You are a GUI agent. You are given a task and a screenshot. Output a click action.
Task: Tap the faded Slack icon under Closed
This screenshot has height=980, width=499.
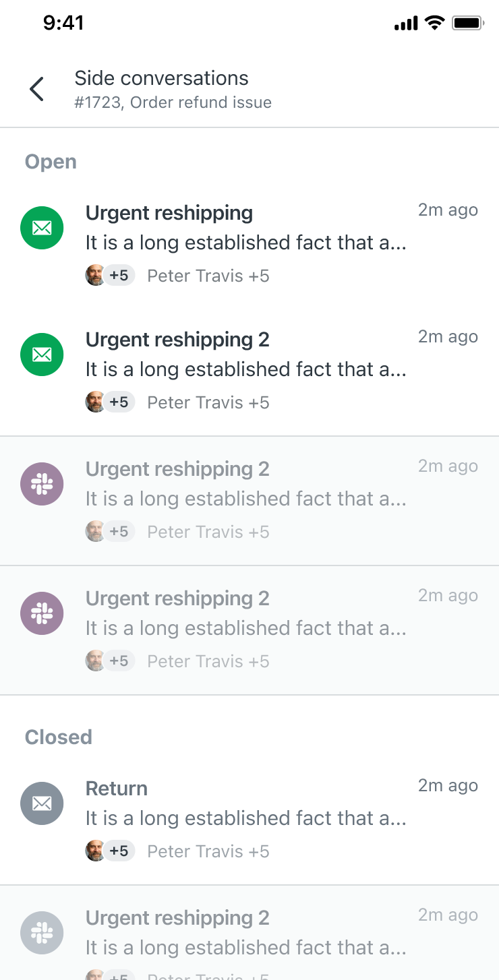[x=42, y=933]
